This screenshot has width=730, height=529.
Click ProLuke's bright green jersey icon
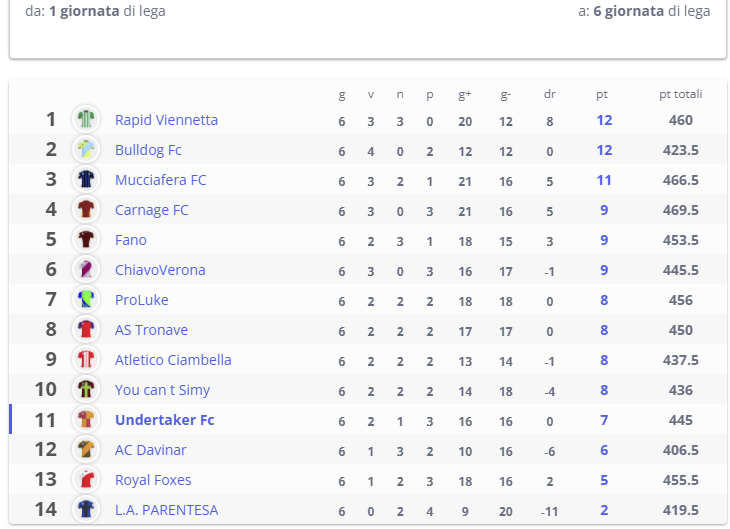(86, 299)
